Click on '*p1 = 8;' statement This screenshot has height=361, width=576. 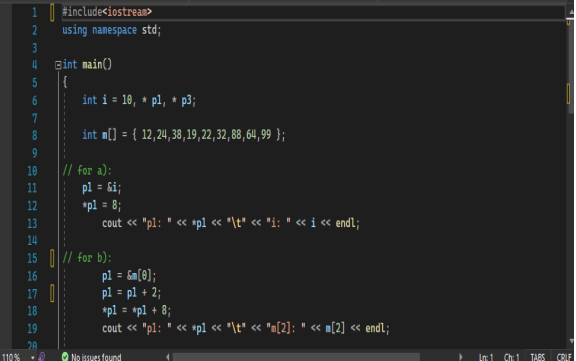[102, 205]
